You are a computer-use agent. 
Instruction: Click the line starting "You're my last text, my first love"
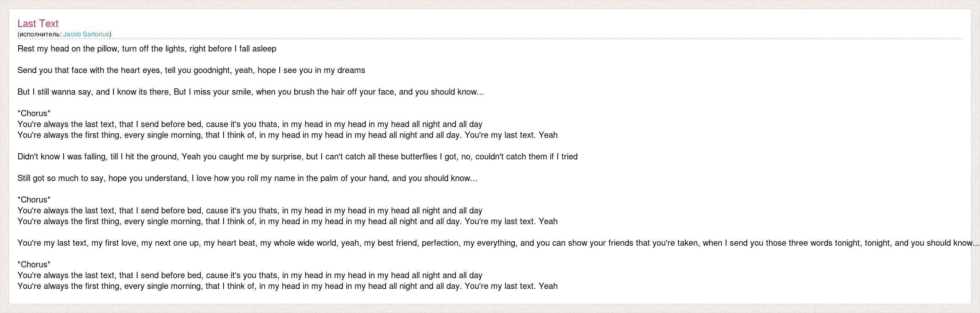click(498, 243)
